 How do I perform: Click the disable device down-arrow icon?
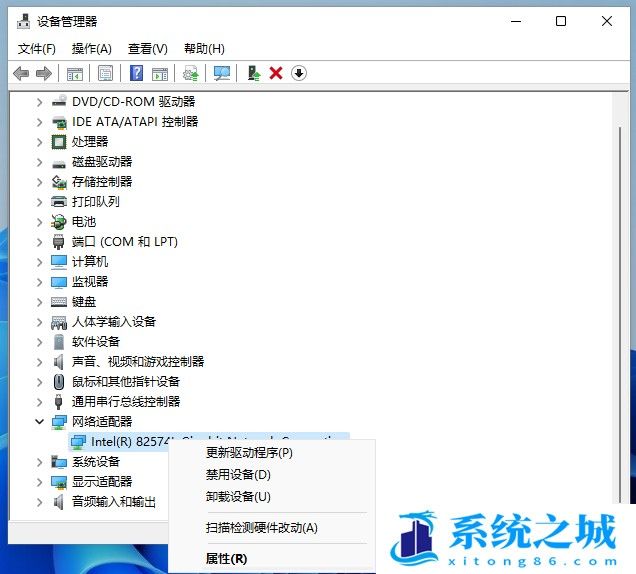(x=299, y=73)
